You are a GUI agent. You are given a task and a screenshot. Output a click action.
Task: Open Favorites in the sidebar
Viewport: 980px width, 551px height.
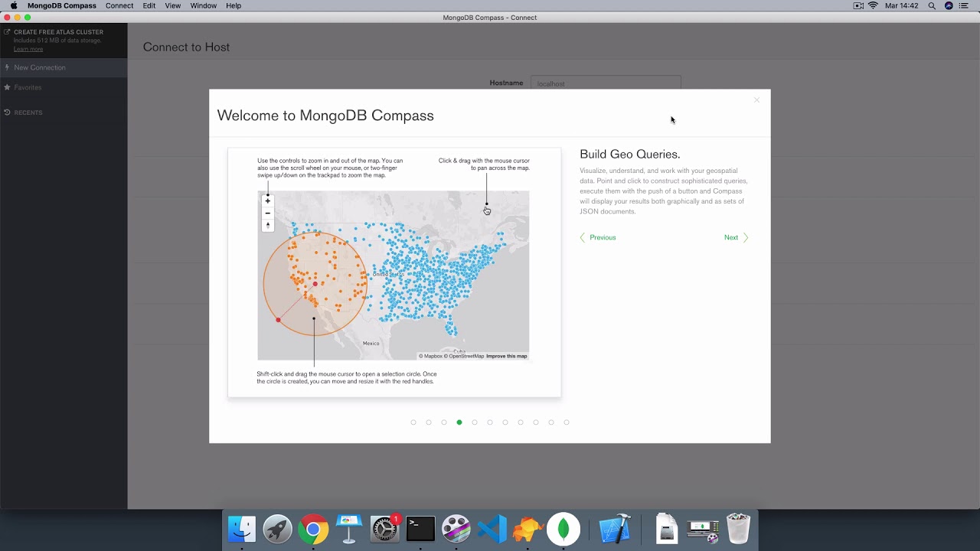[x=64, y=87]
